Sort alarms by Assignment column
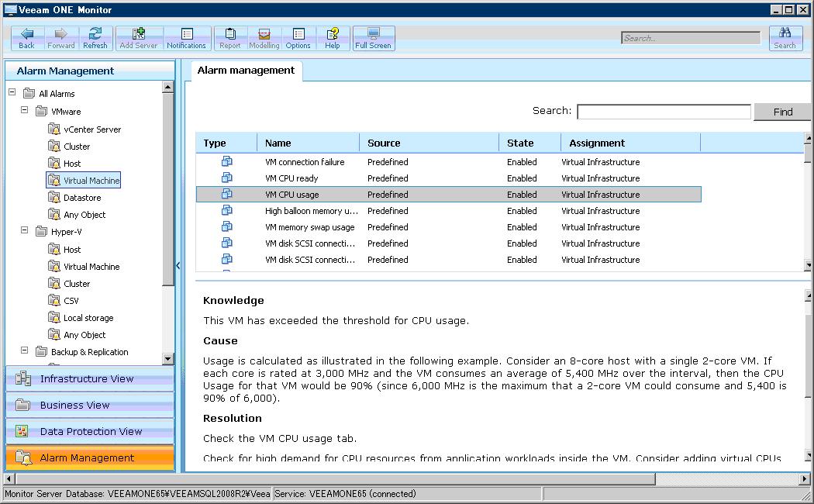Screen dimensions: 814x504 (x=631, y=143)
